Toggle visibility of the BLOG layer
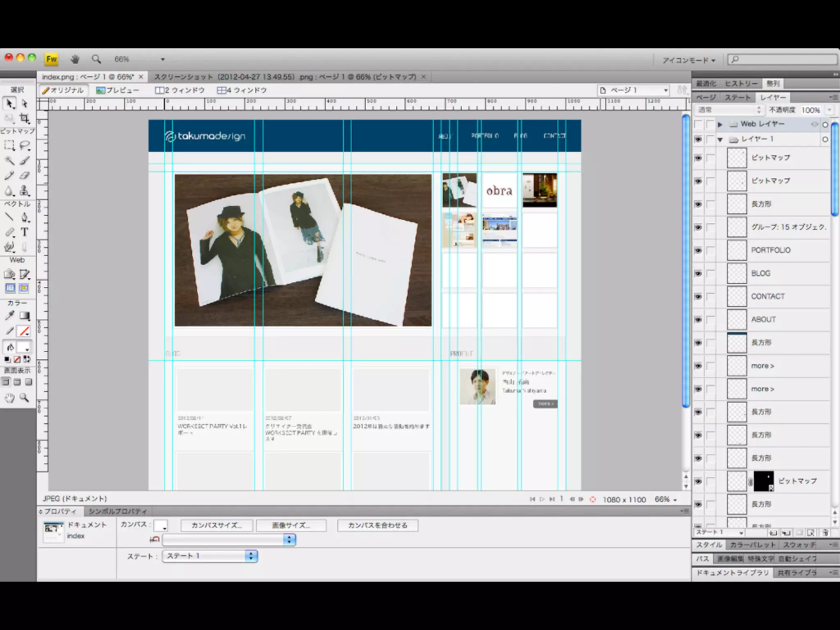The image size is (840, 630). [698, 273]
